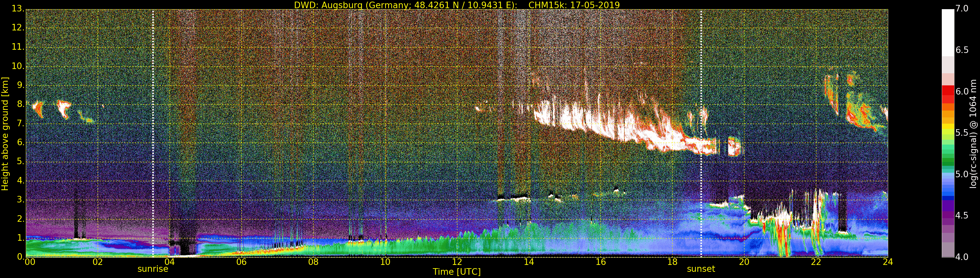The width and height of the screenshot is (980, 278).
Task: Click the 4.0 colorbar value label
Action: [962, 257]
